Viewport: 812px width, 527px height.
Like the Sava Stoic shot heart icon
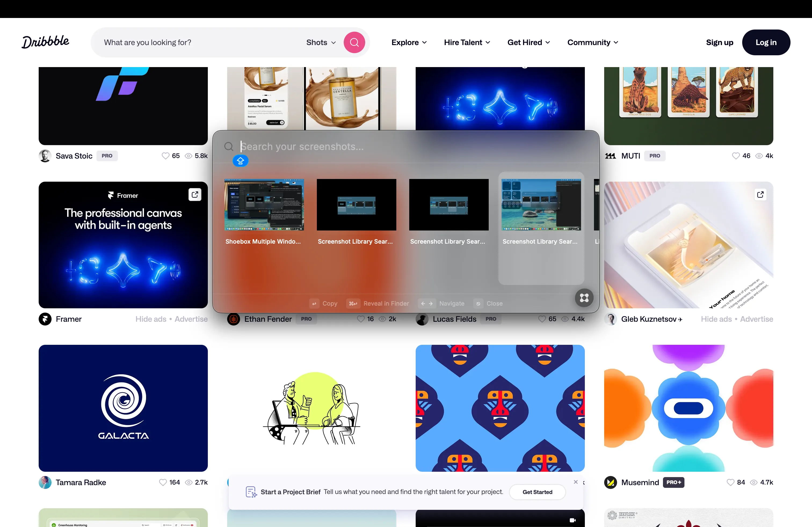165,156
